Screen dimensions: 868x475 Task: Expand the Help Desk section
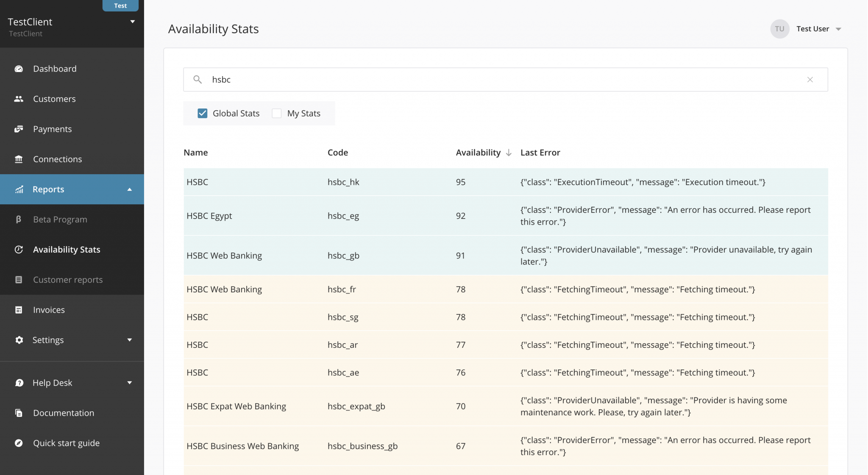pos(130,382)
